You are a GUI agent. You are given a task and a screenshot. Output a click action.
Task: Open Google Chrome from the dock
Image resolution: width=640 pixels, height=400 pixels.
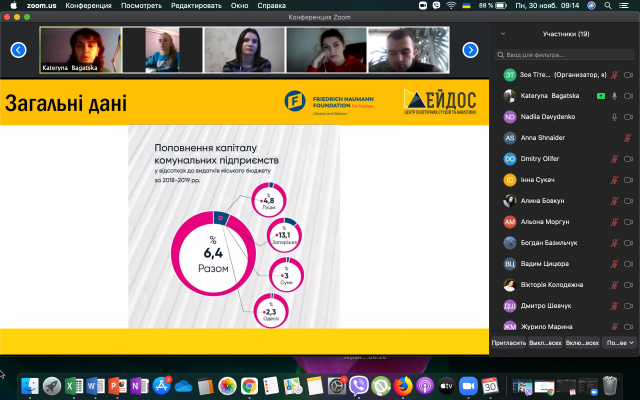tap(249, 386)
